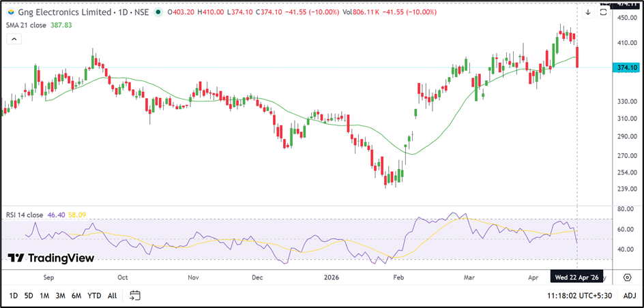Click the green market status dot

tap(158, 12)
